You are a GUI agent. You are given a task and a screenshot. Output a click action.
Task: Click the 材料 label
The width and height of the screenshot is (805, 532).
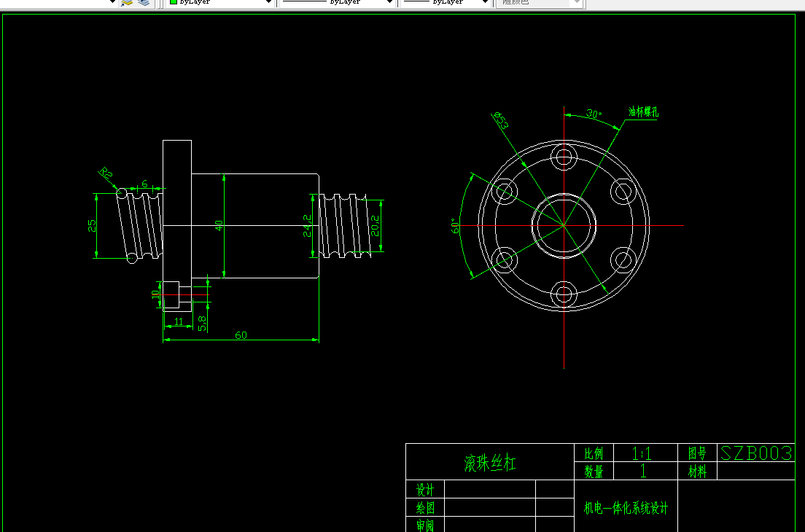pos(696,472)
